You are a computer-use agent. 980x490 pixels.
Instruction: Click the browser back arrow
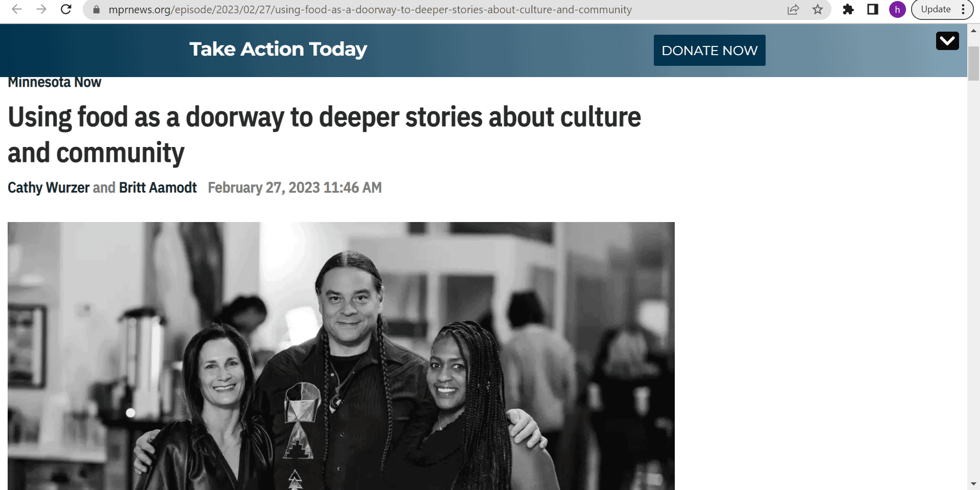[x=17, y=9]
